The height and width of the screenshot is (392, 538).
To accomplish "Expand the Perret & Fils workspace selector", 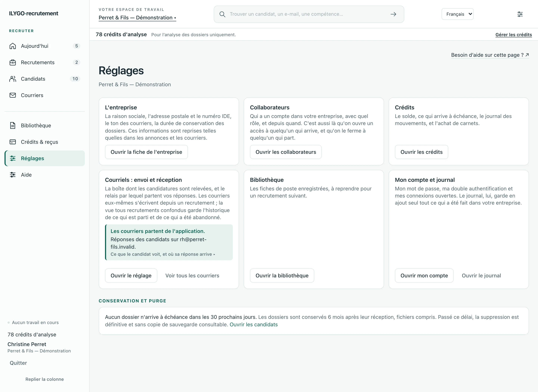I will click(x=137, y=18).
